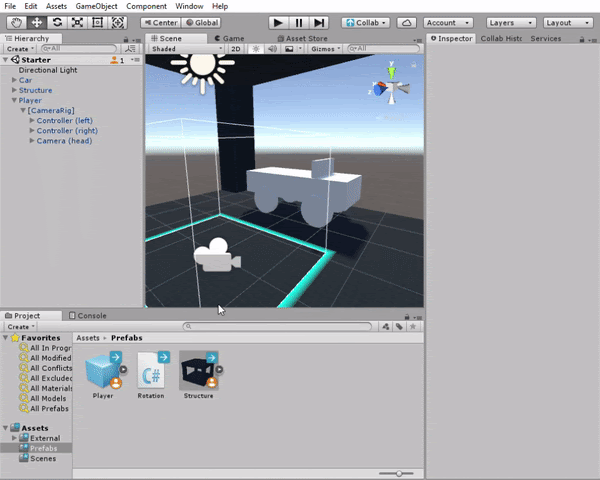Toggle the Hierarchy panel lock icon
The image size is (600, 480).
[x=126, y=39]
